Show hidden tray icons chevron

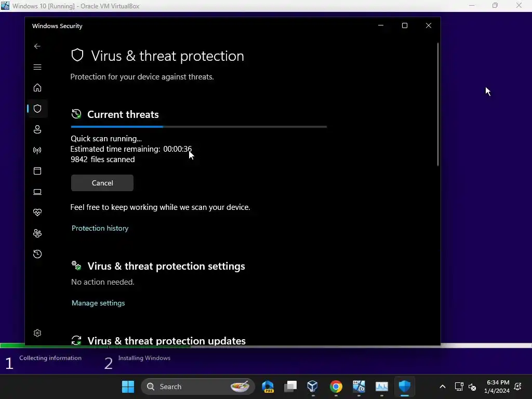443,387
